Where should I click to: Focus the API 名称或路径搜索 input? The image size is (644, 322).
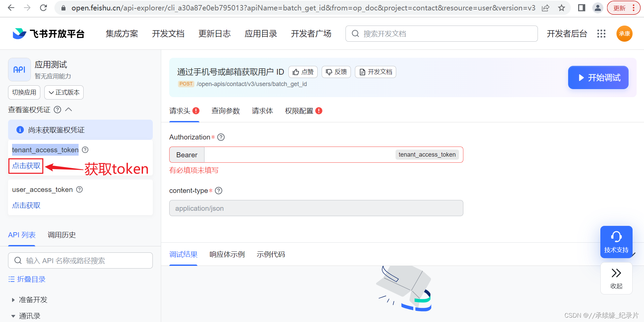(x=80, y=260)
